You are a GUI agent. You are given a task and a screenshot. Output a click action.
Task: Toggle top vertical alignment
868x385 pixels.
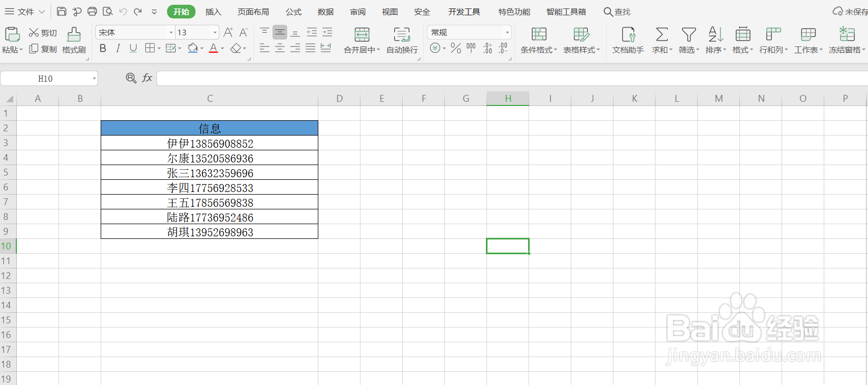(x=265, y=32)
